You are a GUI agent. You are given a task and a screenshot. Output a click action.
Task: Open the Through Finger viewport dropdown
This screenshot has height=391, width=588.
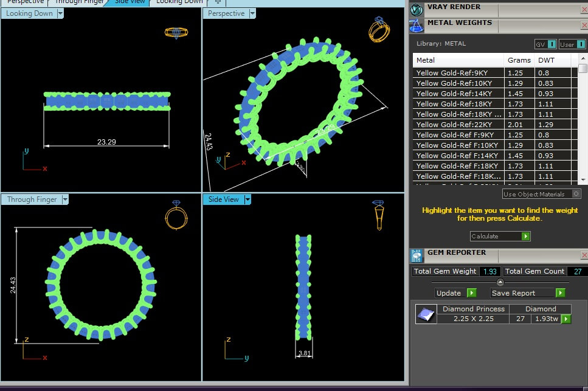coord(64,199)
